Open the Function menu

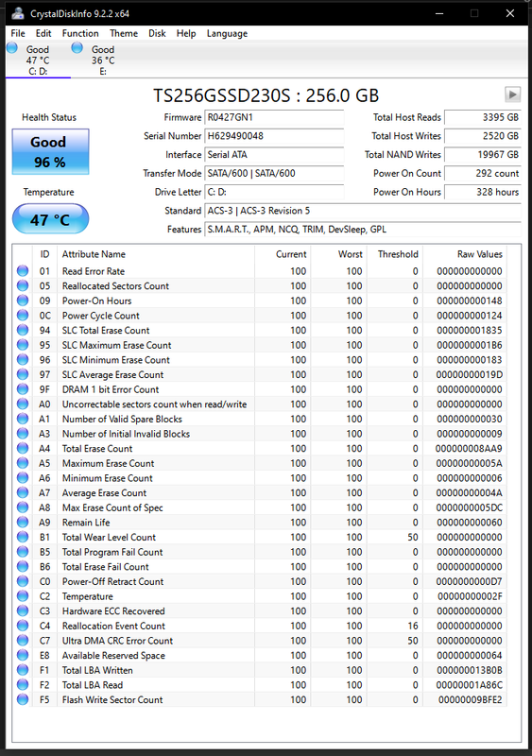80,33
